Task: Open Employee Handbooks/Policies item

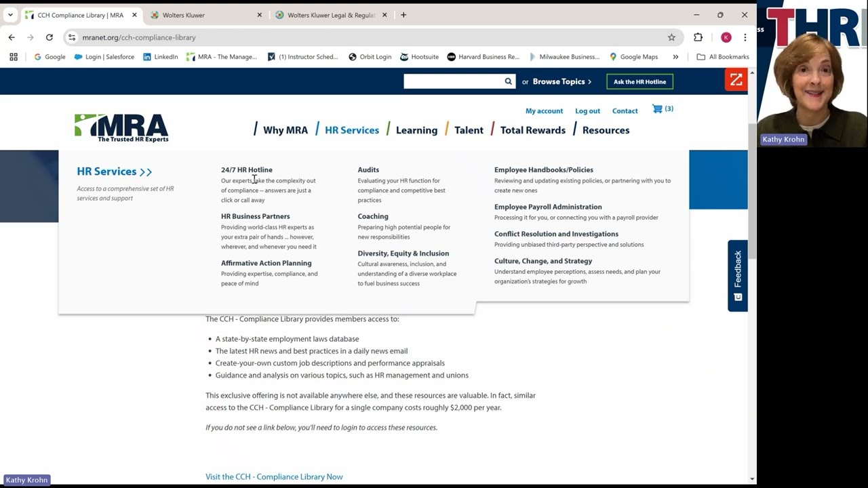Action: [544, 169]
